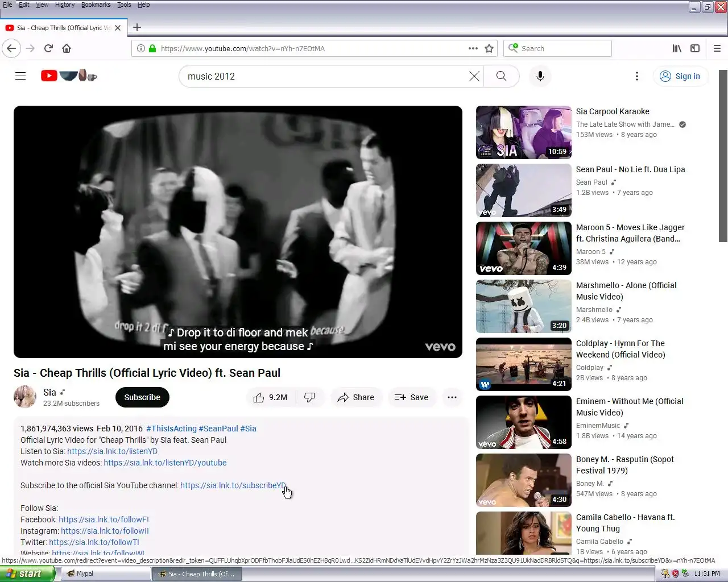728x582 pixels.
Task: Clear the YouTube search text
Action: [474, 76]
